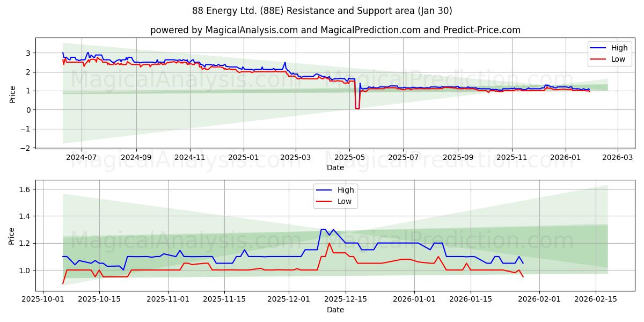Click the '2024-09' x-axis label in the top chart
The image size is (644, 322).
(136, 158)
